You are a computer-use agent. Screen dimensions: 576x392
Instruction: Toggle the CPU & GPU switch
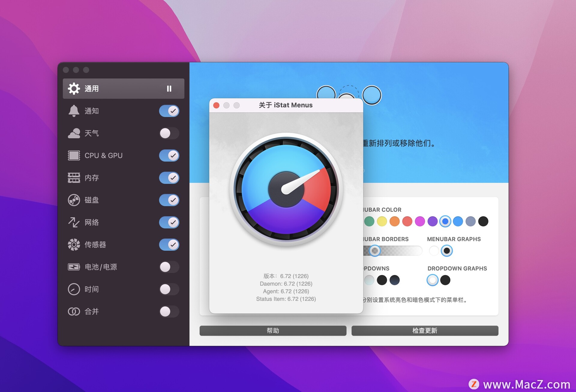pyautogui.click(x=169, y=155)
